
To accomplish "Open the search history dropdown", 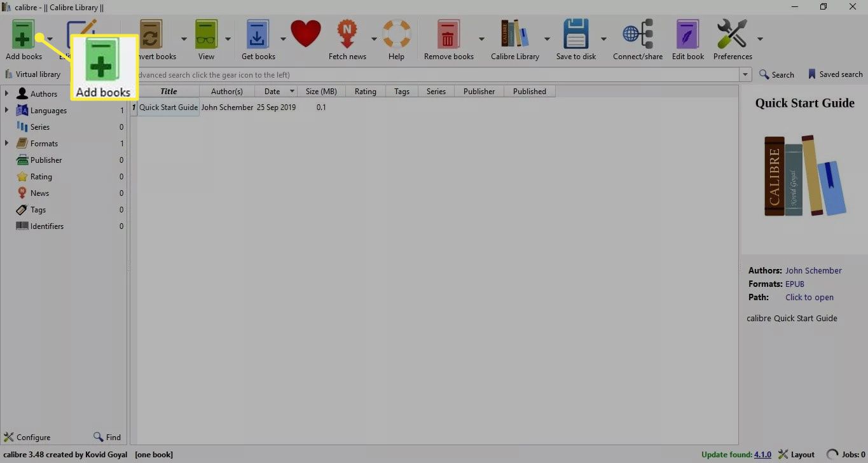I will (746, 74).
